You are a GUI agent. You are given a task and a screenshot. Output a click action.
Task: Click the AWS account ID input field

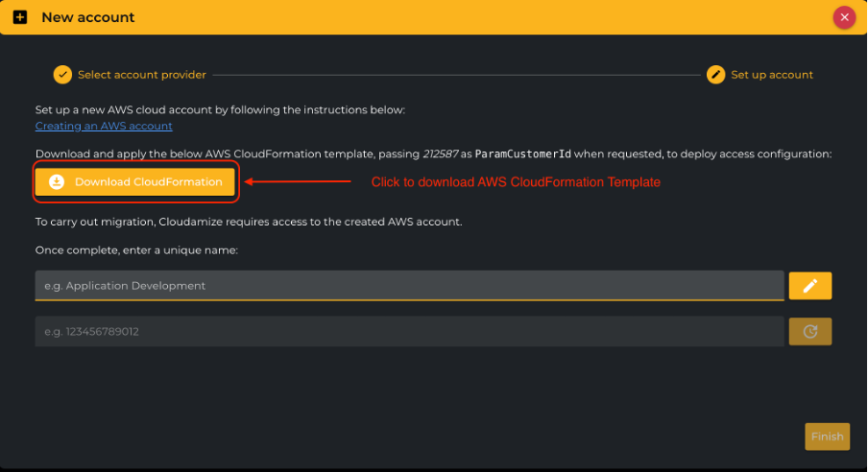tap(409, 331)
